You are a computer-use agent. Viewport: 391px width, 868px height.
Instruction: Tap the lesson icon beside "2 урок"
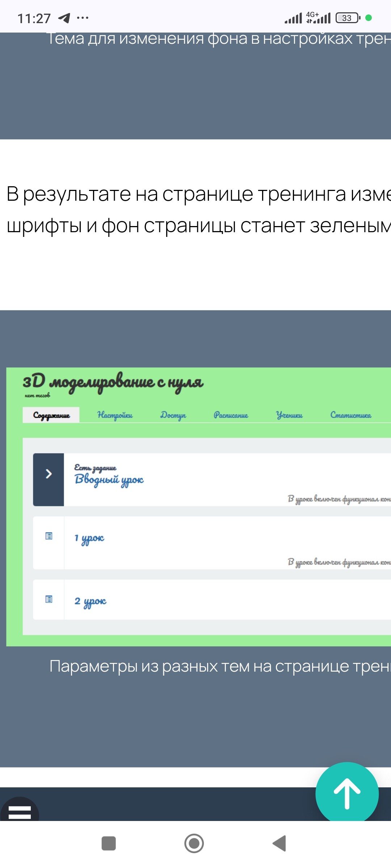(49, 599)
